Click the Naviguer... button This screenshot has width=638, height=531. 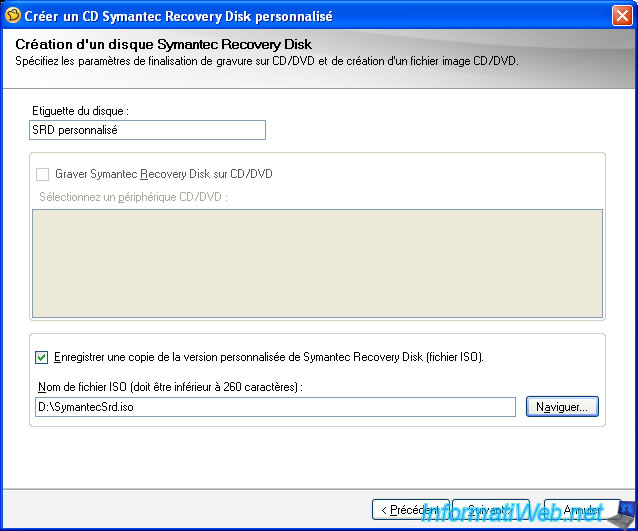[x=562, y=407]
